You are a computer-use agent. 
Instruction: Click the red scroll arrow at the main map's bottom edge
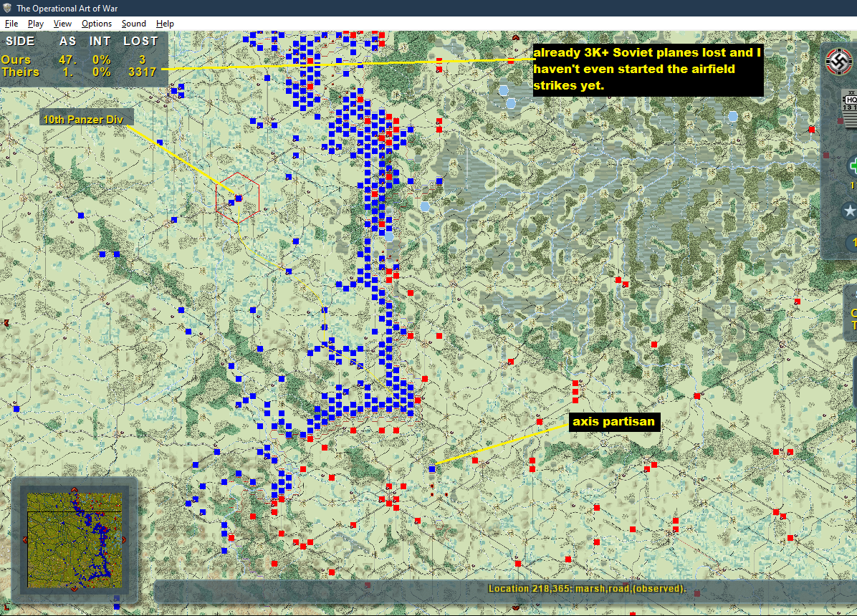515,607
